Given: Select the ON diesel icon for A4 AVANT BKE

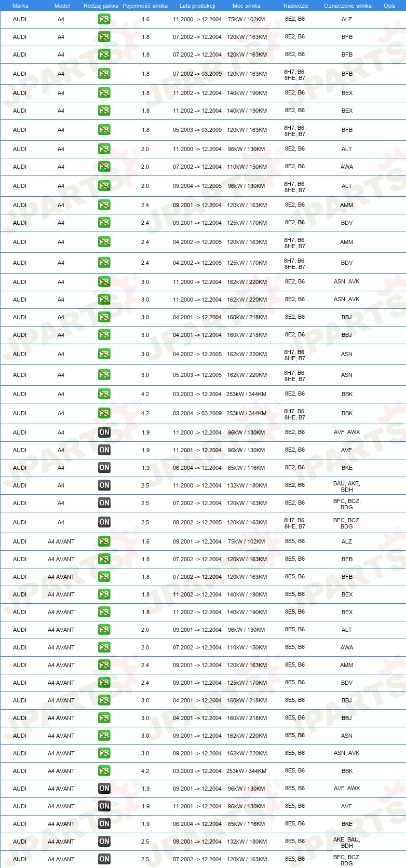Looking at the screenshot, I should click(104, 824).
